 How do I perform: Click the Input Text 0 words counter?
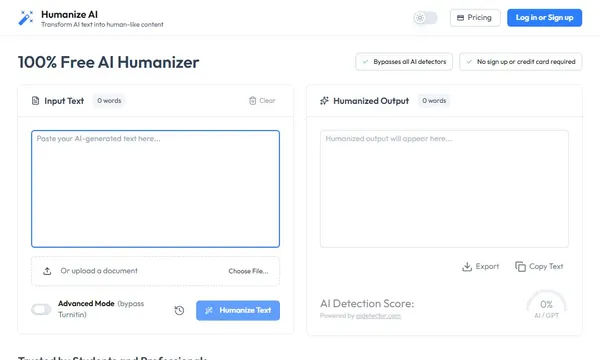tap(109, 101)
